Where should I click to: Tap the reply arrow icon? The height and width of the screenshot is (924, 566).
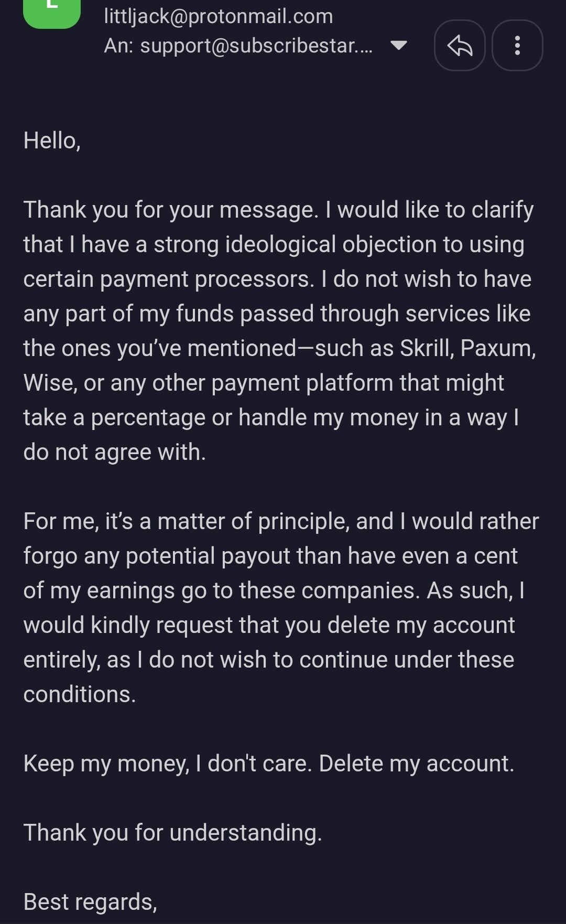coord(460,46)
